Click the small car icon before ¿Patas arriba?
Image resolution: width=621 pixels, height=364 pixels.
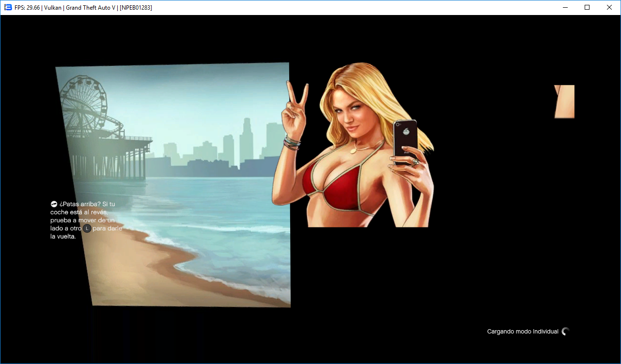(54, 204)
